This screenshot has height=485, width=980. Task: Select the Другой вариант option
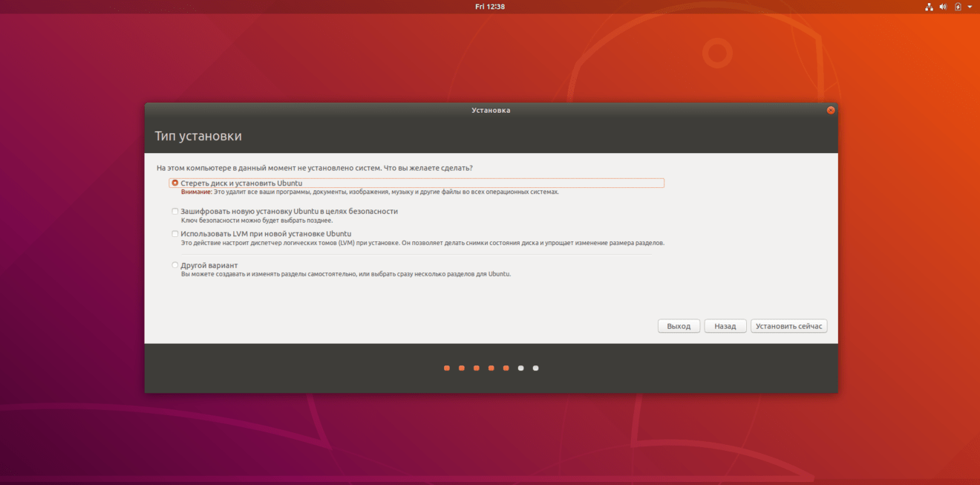pyautogui.click(x=174, y=264)
